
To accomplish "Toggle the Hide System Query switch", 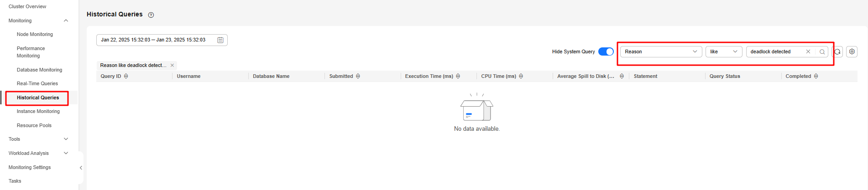I will [x=606, y=51].
